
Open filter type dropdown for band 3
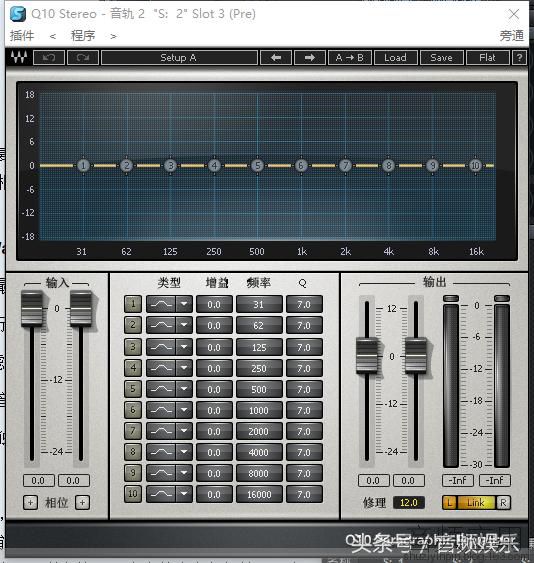(x=184, y=347)
